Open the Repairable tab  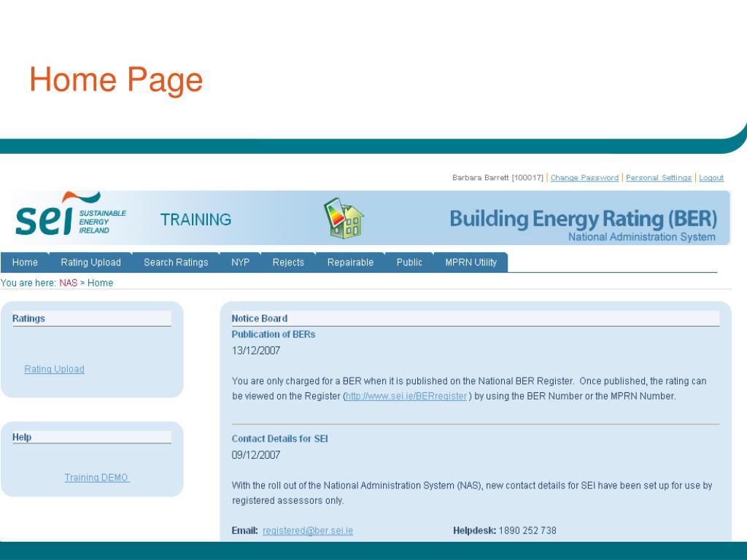pyautogui.click(x=350, y=262)
